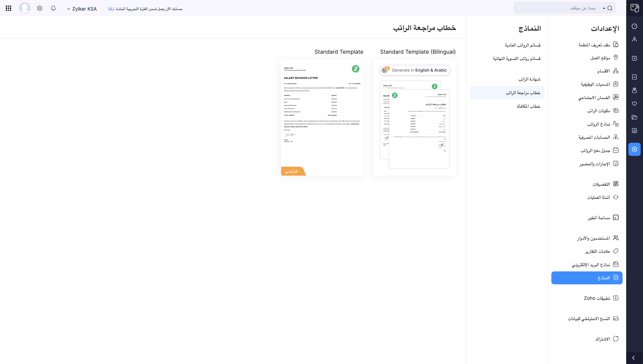Open the Dashboard clock icon in right rail

(634, 27)
